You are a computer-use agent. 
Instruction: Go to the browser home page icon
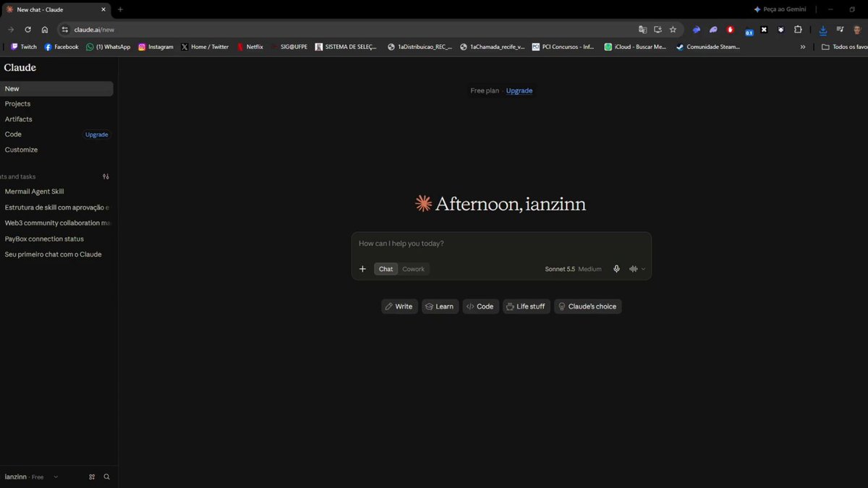pyautogui.click(x=45, y=30)
